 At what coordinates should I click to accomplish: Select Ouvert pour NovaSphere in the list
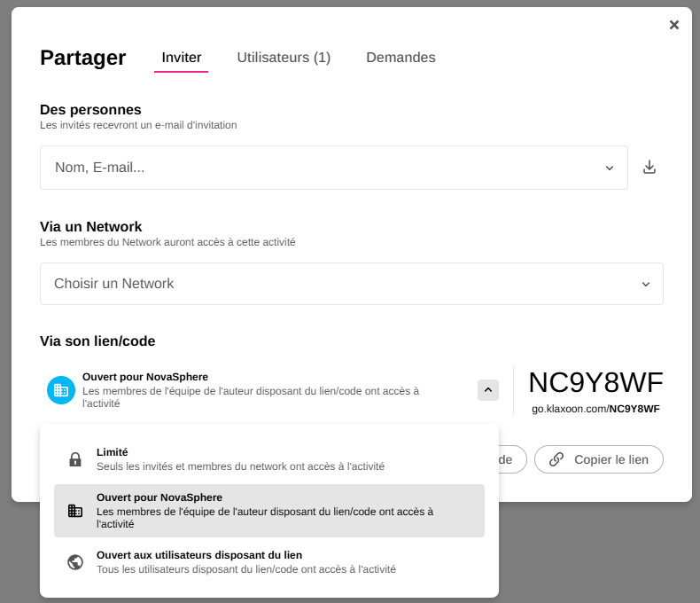269,511
